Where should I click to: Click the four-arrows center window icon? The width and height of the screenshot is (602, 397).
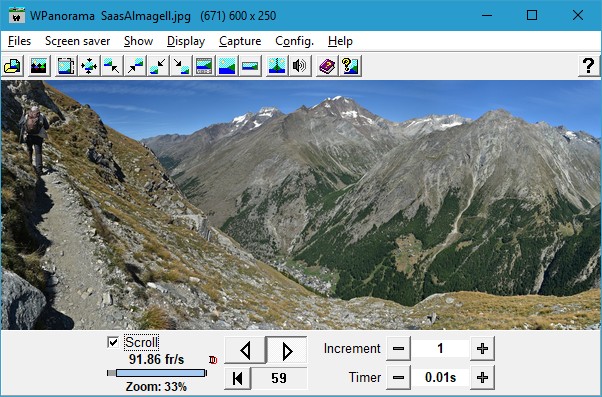click(x=89, y=66)
